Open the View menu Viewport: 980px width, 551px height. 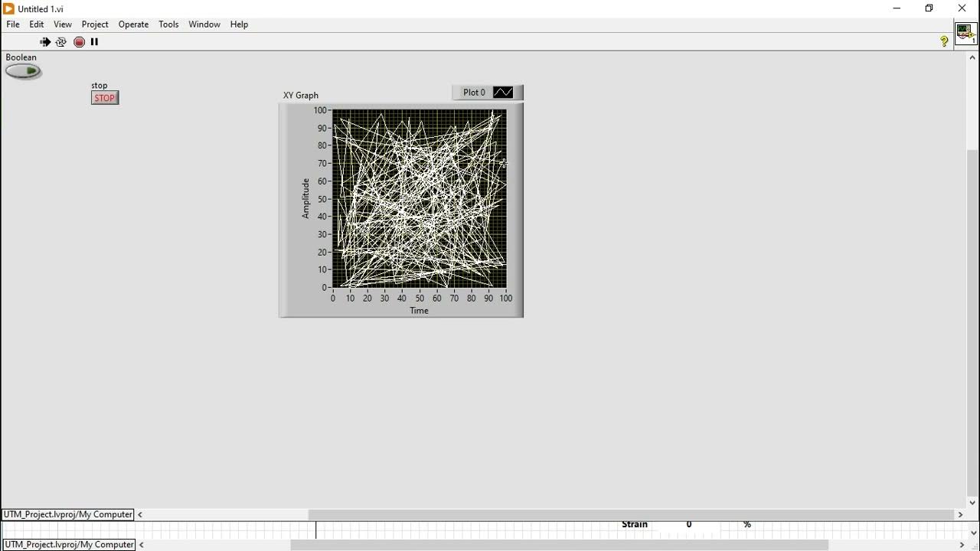pos(63,24)
